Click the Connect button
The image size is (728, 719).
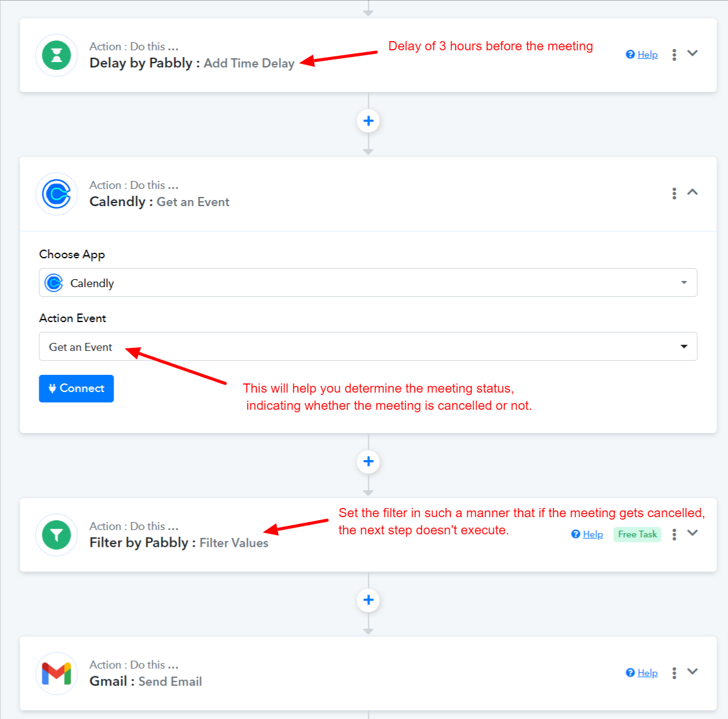click(x=76, y=388)
